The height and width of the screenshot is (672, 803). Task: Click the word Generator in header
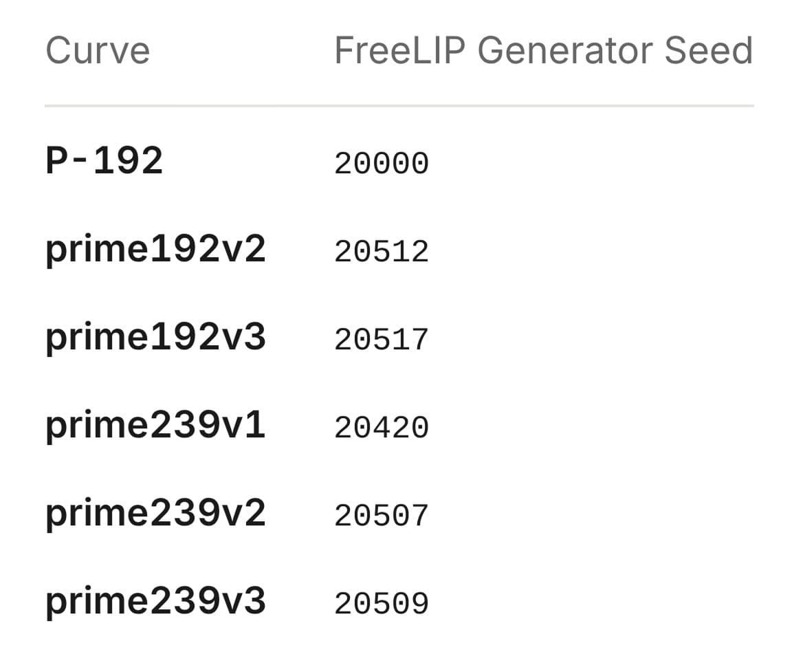(565, 51)
